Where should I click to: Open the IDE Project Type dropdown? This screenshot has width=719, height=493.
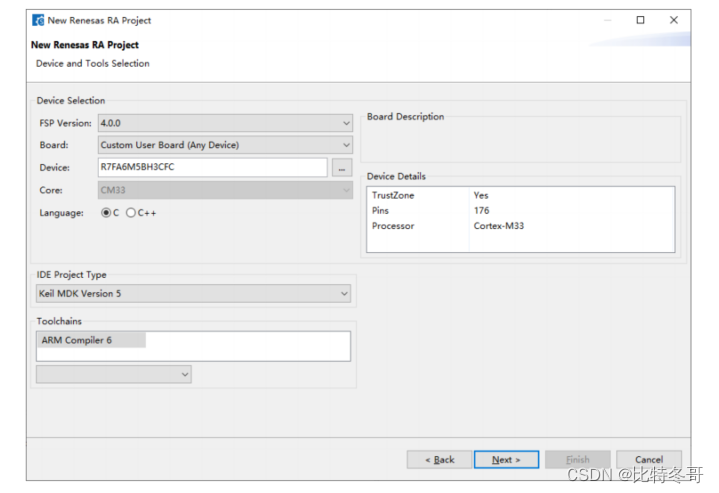click(194, 294)
